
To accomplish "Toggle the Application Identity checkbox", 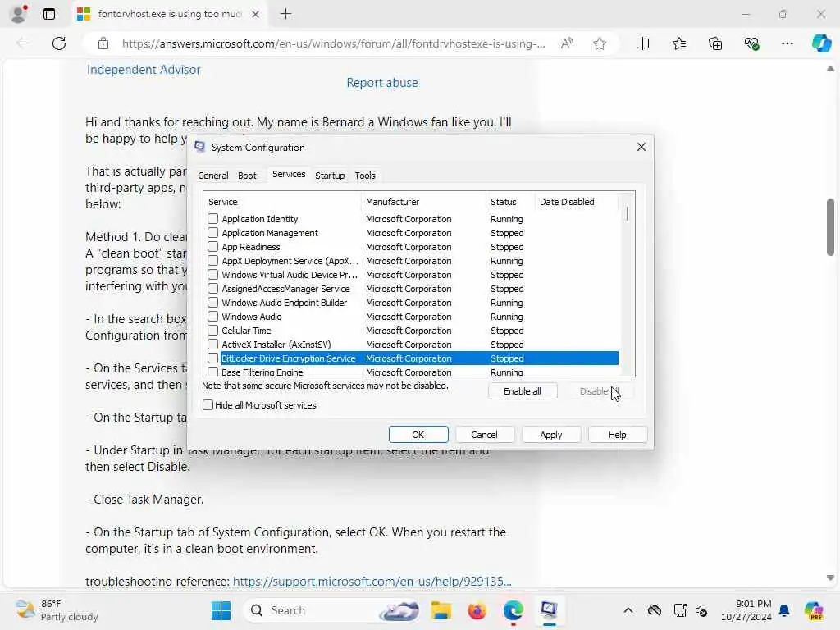I will click(x=212, y=218).
